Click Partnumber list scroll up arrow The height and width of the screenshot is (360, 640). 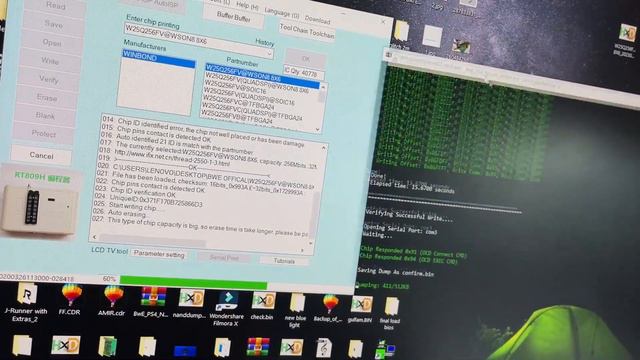tap(323, 87)
